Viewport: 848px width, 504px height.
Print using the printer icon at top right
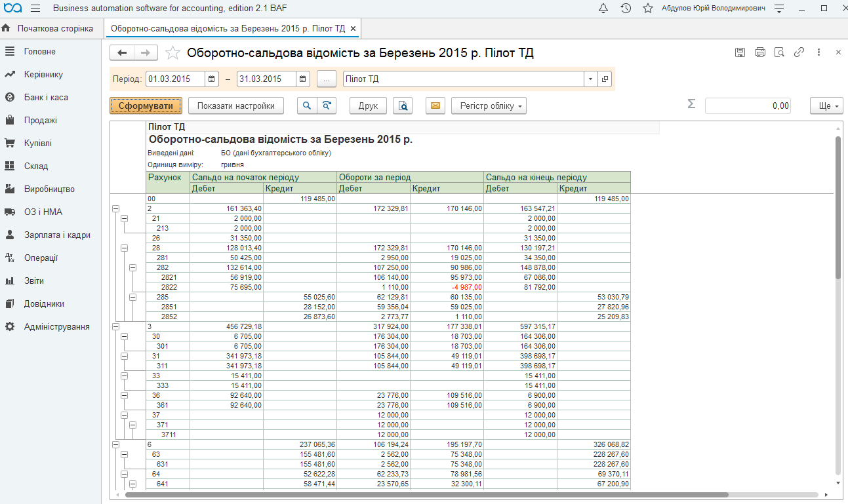pos(760,52)
